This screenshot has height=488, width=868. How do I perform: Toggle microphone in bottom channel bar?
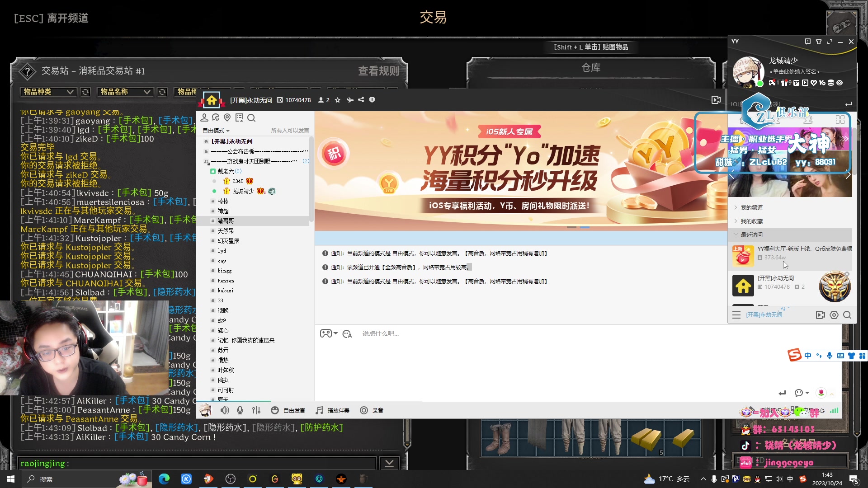point(240,410)
